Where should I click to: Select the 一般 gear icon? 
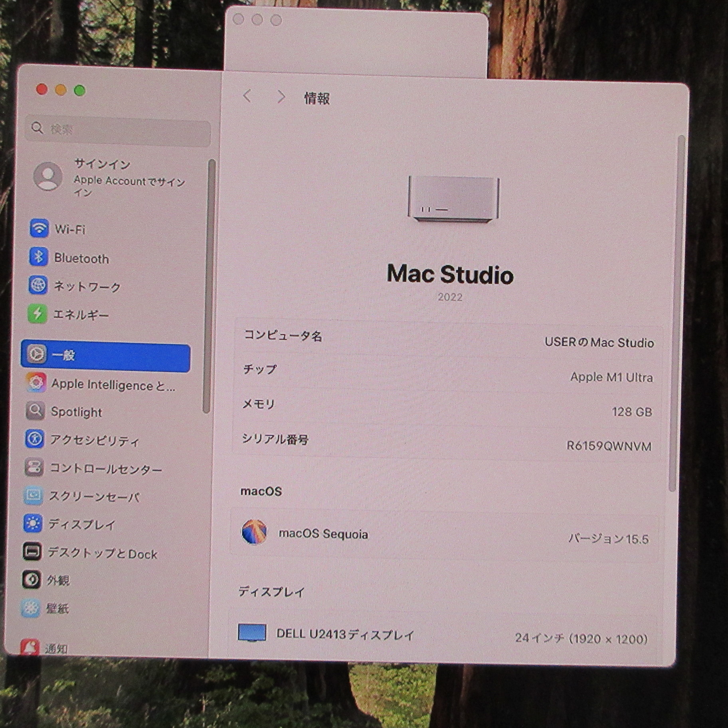36,354
